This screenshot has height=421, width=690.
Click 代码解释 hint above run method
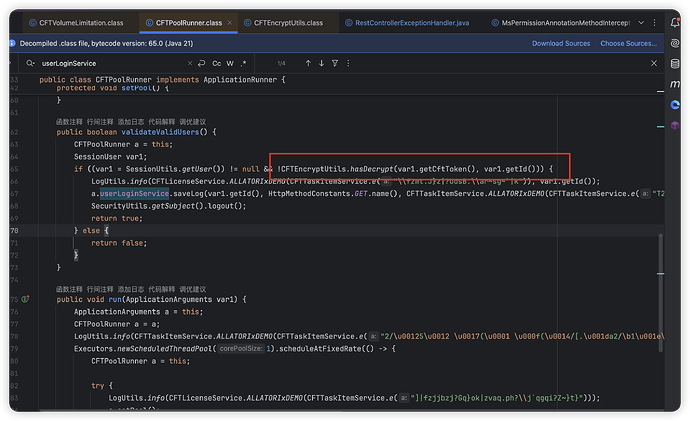(161, 289)
